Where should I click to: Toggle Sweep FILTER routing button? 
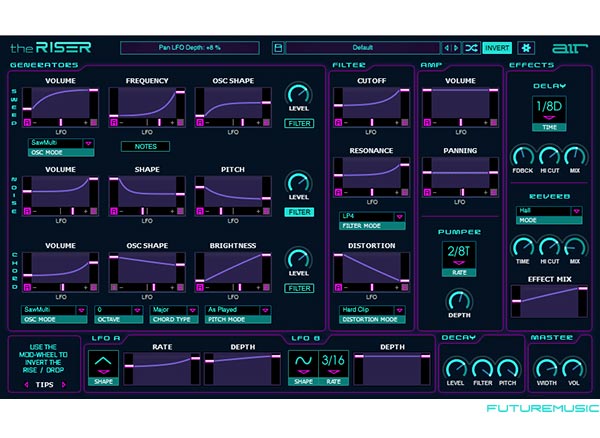[x=299, y=123]
